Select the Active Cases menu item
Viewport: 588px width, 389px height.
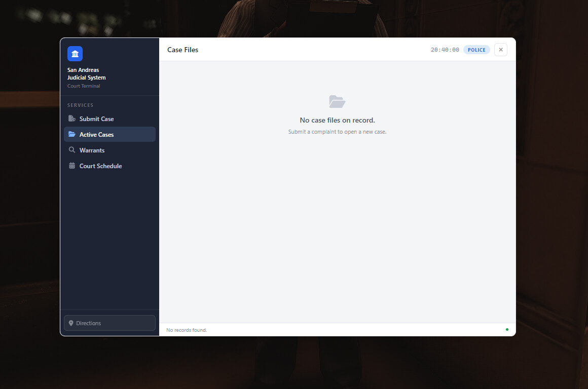point(109,134)
